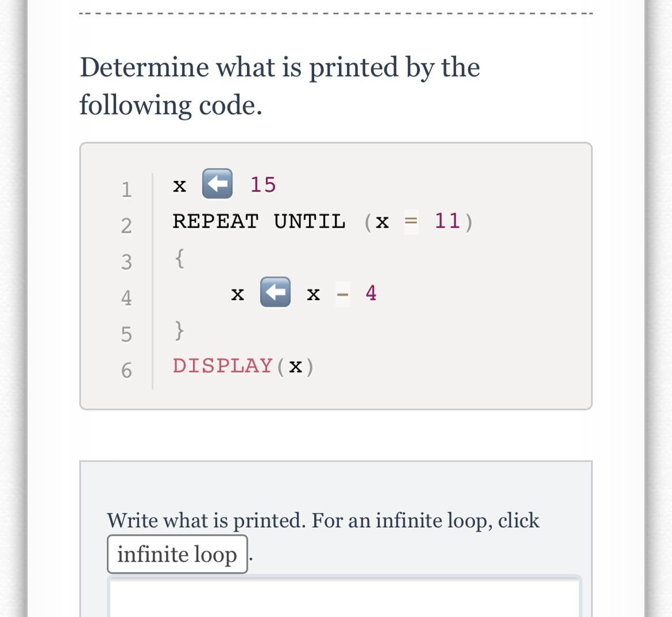Click the left-arrow assignment icon on line 4
The image size is (672, 617).
pyautogui.click(x=275, y=292)
